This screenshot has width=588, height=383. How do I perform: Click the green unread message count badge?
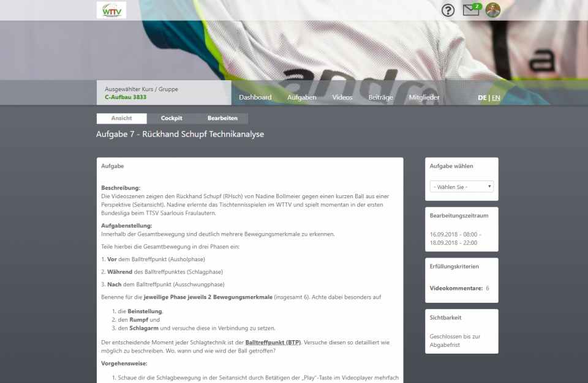point(477,6)
